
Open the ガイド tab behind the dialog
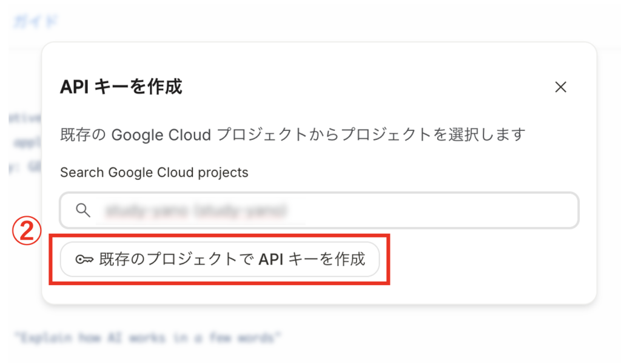pos(35,22)
